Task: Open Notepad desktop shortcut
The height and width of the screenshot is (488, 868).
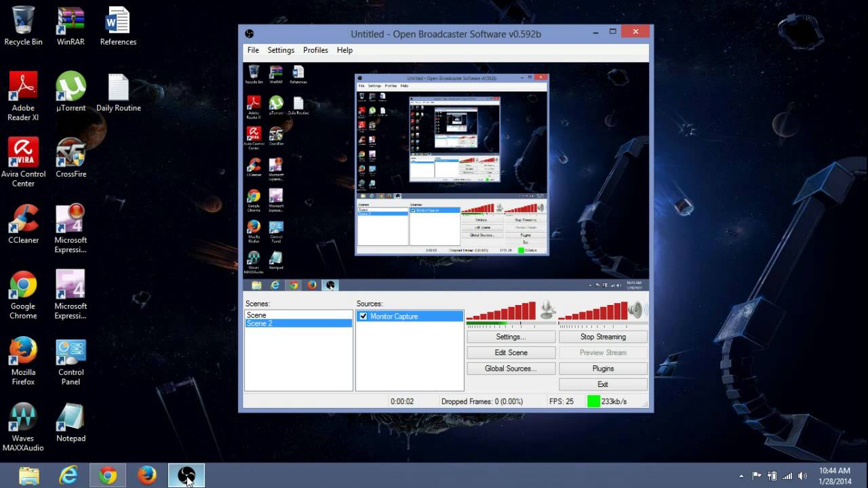Action: [x=71, y=422]
